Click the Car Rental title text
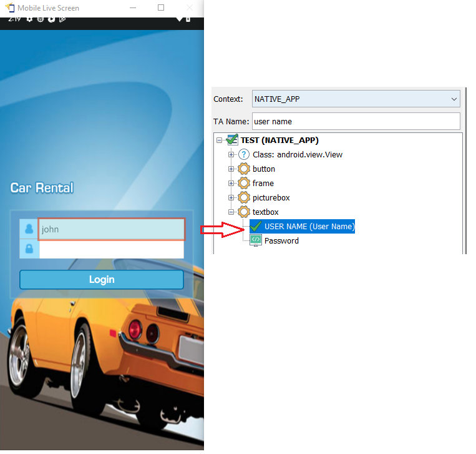Screen dimensions: 476x454 42,188
